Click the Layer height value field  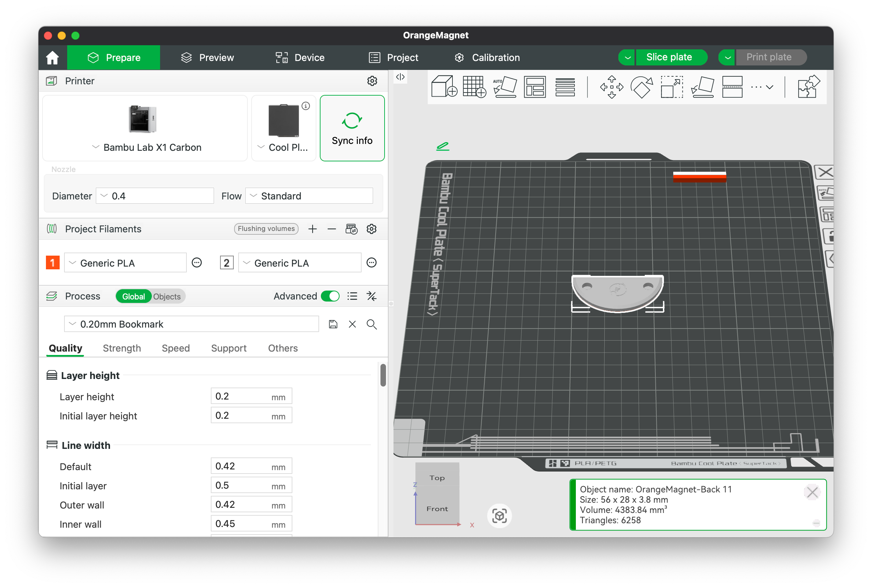(x=251, y=396)
